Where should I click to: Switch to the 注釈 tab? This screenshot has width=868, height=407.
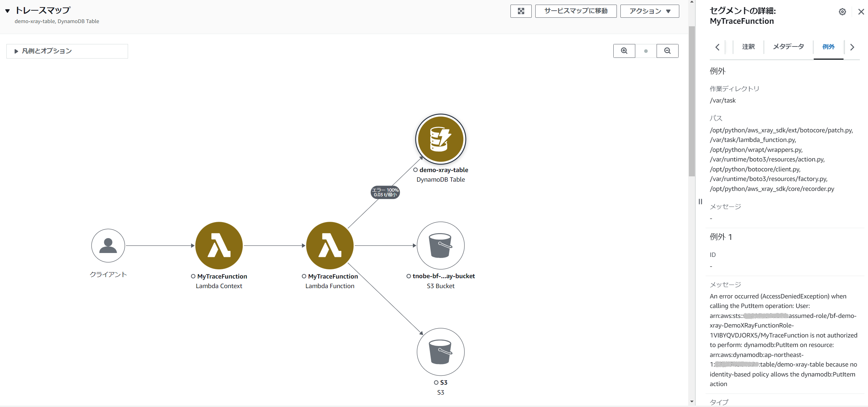[x=748, y=46]
